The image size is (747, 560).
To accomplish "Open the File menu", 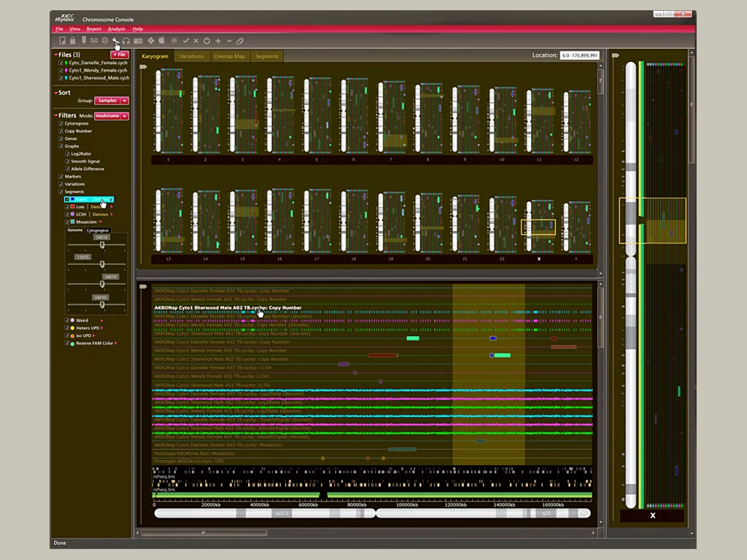I will [59, 29].
